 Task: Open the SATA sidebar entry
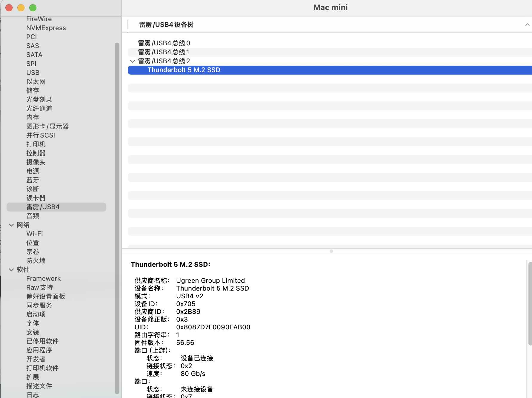pos(34,55)
